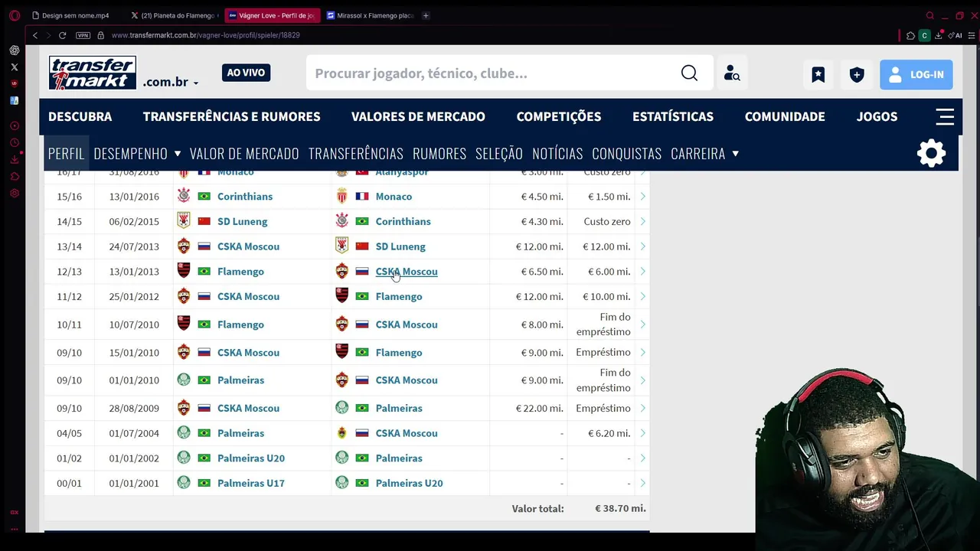Select the NOTÍCIAS sub-tab
The width and height of the screenshot is (980, 551).
[x=557, y=153]
